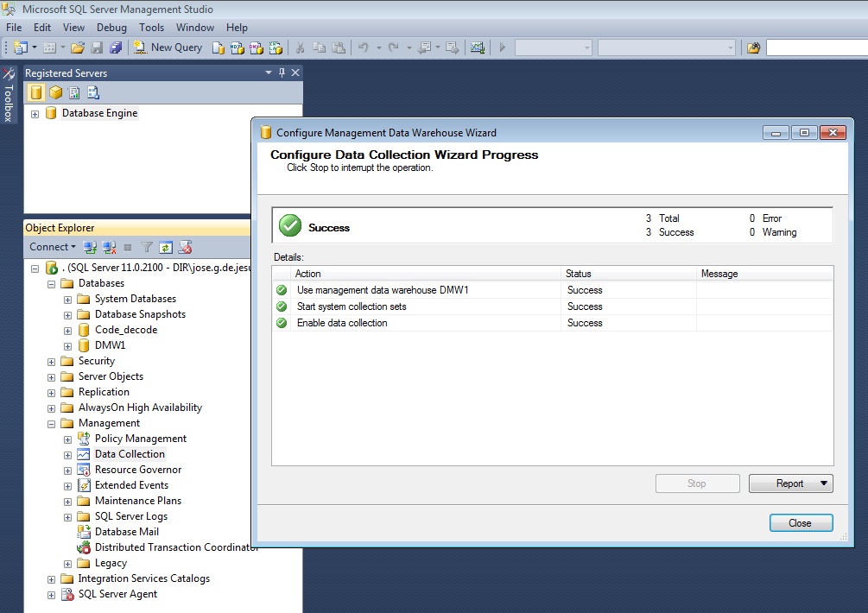Click the Save All toolbar icon

pyautogui.click(x=116, y=47)
